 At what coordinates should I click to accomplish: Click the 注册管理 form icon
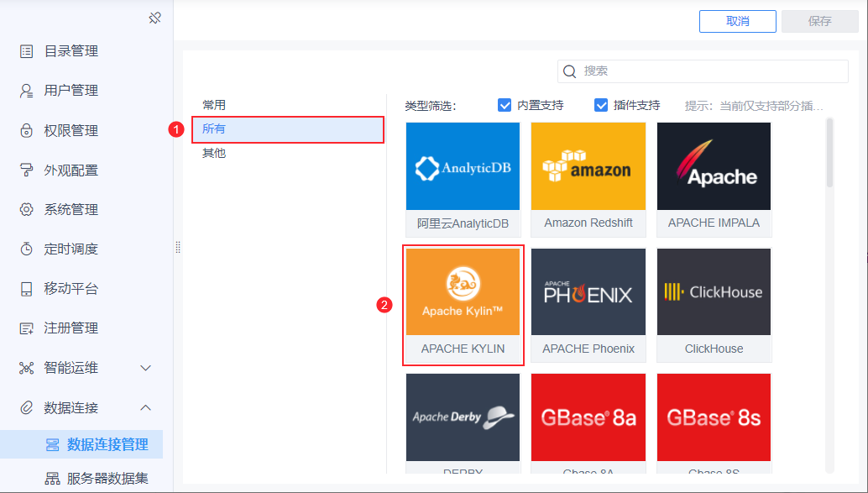(x=27, y=328)
